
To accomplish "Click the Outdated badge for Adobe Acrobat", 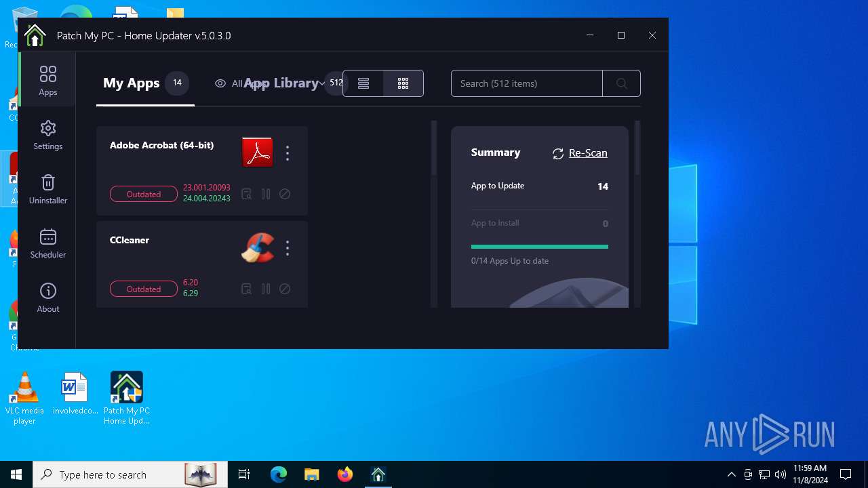I will click(144, 194).
